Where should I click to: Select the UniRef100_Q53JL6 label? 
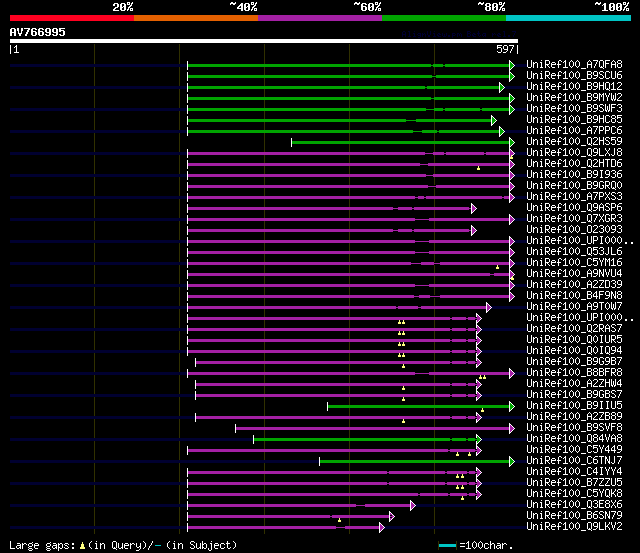click(x=574, y=252)
